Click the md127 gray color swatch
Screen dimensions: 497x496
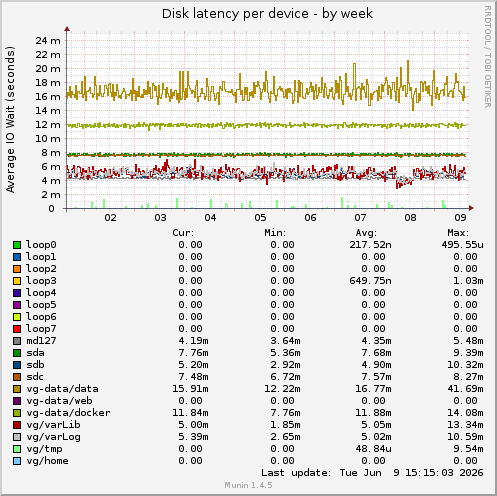17,341
